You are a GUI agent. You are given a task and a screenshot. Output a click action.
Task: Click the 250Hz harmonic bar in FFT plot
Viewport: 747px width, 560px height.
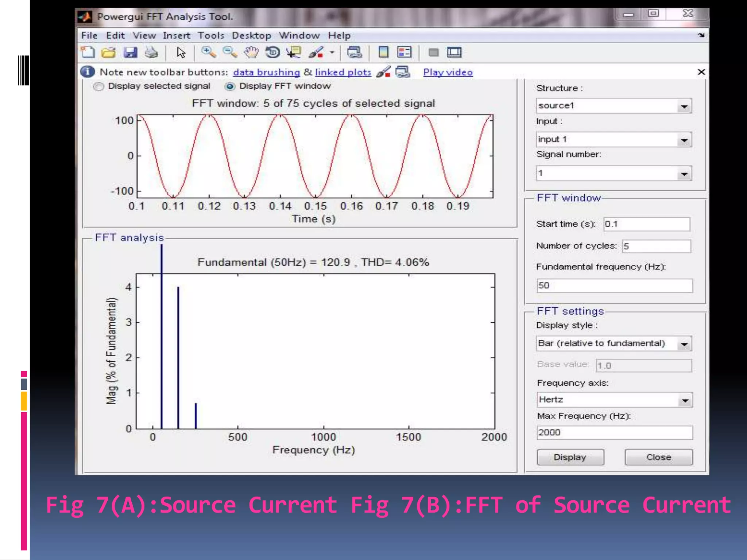click(196, 416)
